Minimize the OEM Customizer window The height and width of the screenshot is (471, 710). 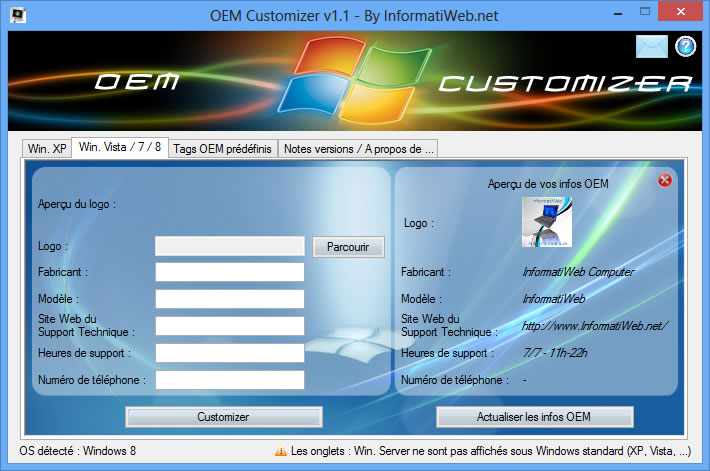tap(618, 14)
